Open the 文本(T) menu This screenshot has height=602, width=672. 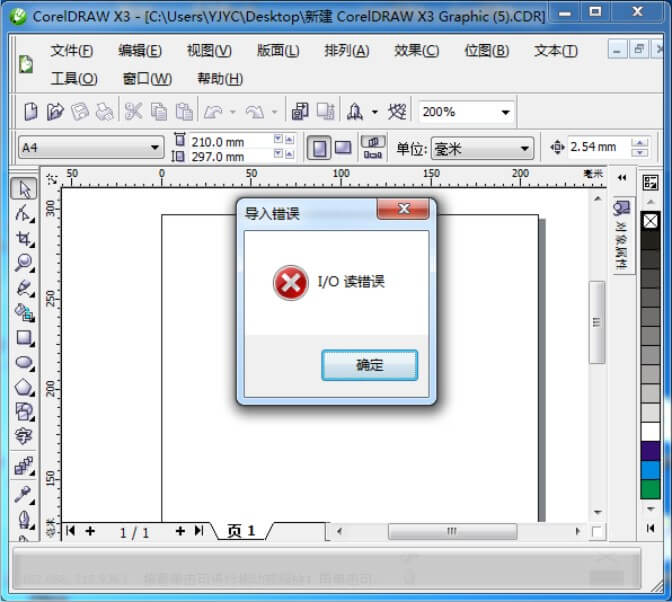[x=556, y=51]
